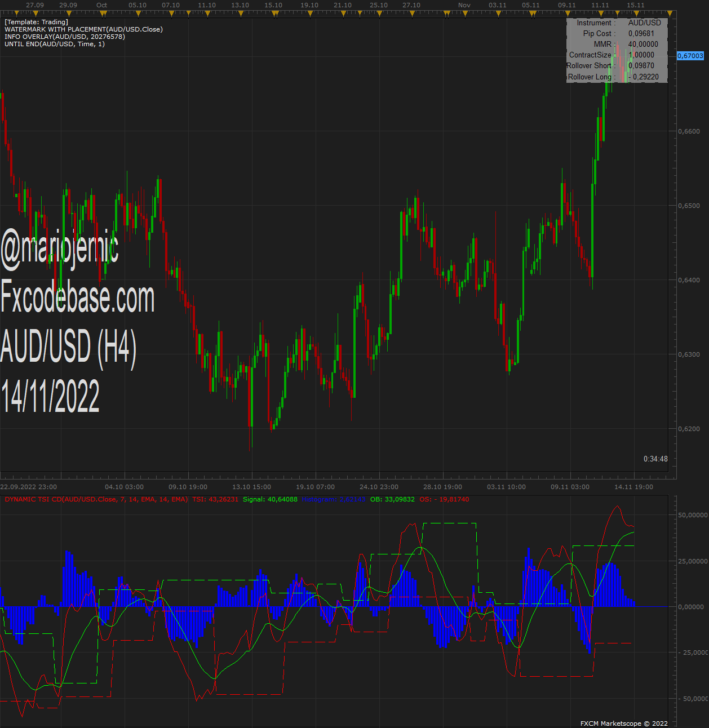Click the '19.10 07:00' bottom time label
This screenshot has height=728, width=709.
316,487
